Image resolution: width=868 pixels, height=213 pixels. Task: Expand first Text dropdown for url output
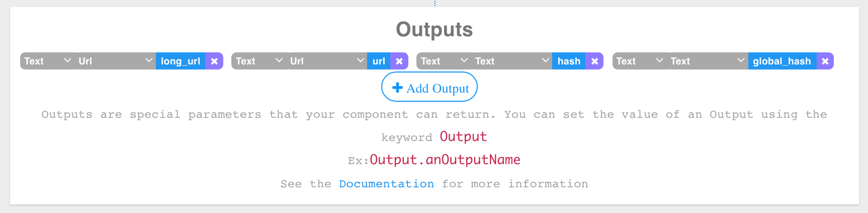pyautogui.click(x=261, y=61)
